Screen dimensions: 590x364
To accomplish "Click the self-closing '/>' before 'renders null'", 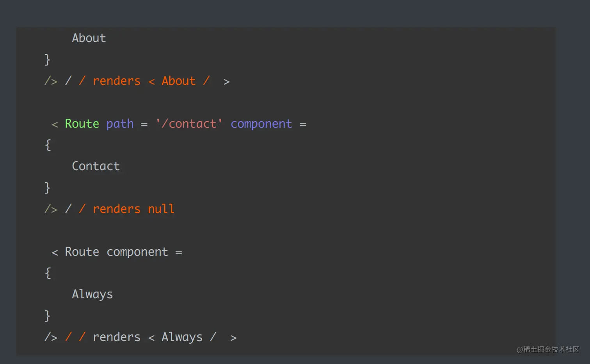I will pos(51,209).
